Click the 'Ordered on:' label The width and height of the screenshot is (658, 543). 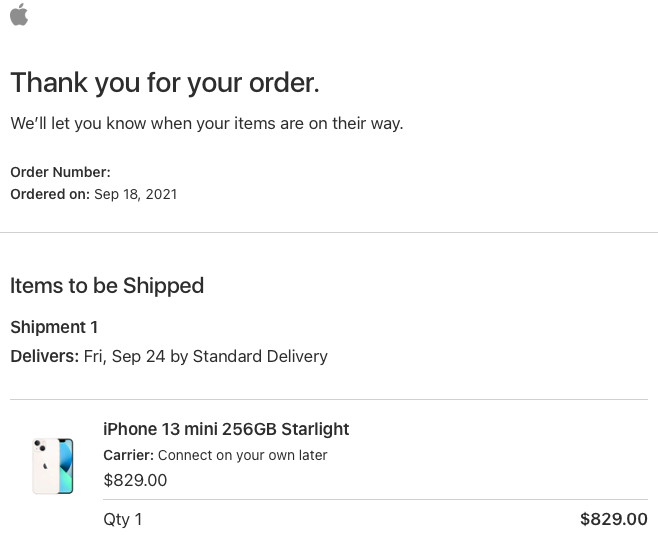(x=50, y=194)
